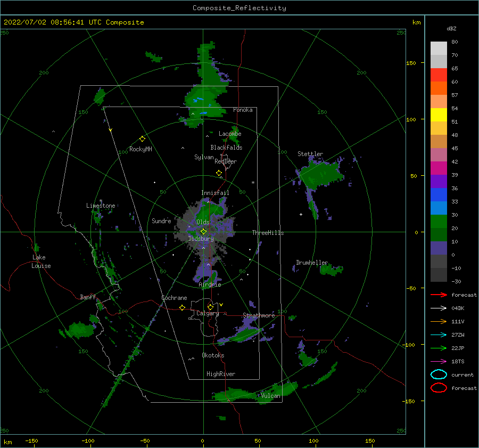Image resolution: width=479 pixels, height=448 pixels.
Task: Click the Didsbury label
Action: [x=201, y=239]
